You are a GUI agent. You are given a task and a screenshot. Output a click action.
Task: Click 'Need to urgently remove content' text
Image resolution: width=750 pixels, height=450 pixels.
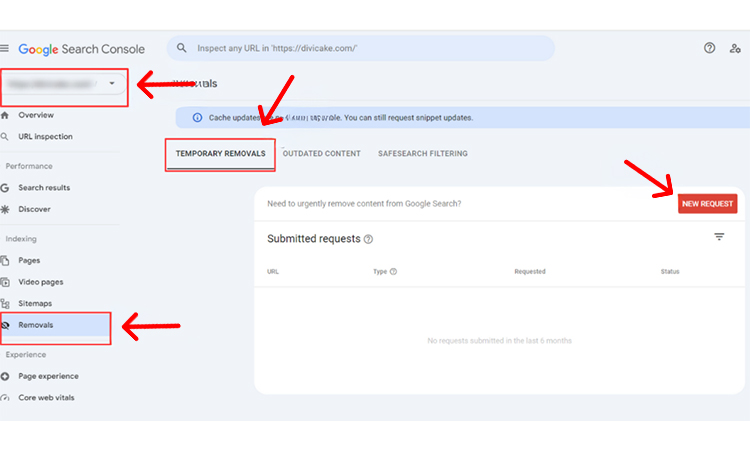pos(364,204)
